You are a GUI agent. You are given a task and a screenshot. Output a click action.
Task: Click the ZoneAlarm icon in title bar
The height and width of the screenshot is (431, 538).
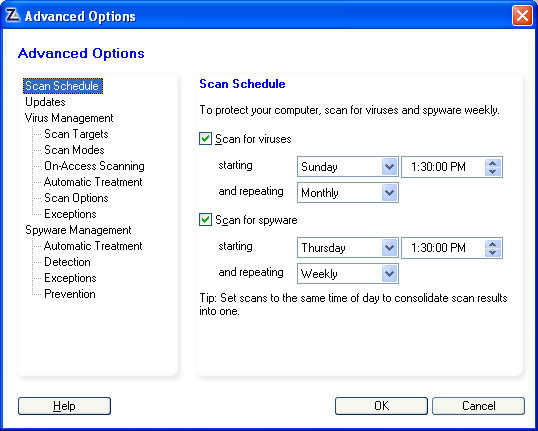pos(13,16)
